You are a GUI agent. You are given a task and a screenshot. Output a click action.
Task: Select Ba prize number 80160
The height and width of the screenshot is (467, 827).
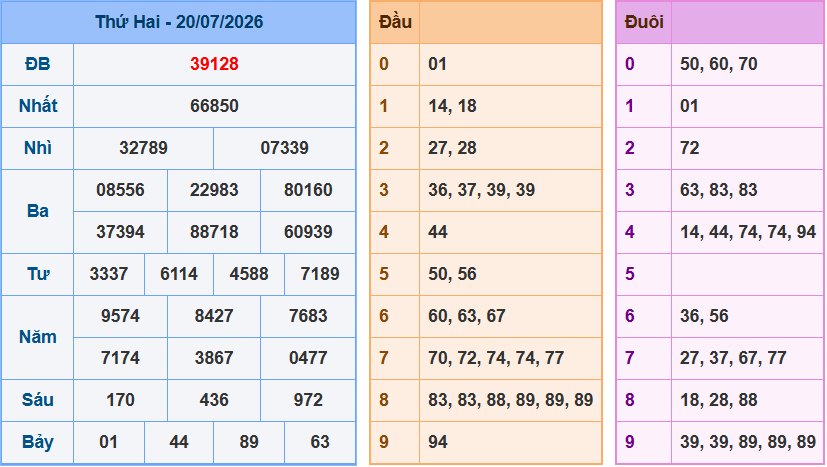point(308,190)
